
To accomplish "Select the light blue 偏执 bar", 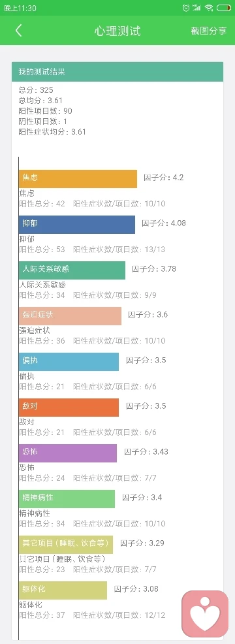I will [x=69, y=361].
